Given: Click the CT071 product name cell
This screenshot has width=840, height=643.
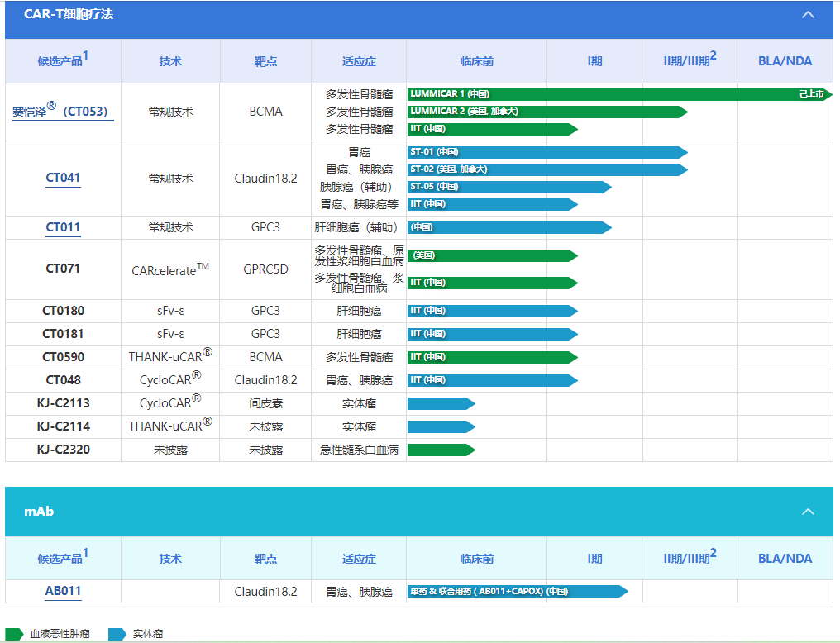Looking at the screenshot, I should tap(63, 269).
